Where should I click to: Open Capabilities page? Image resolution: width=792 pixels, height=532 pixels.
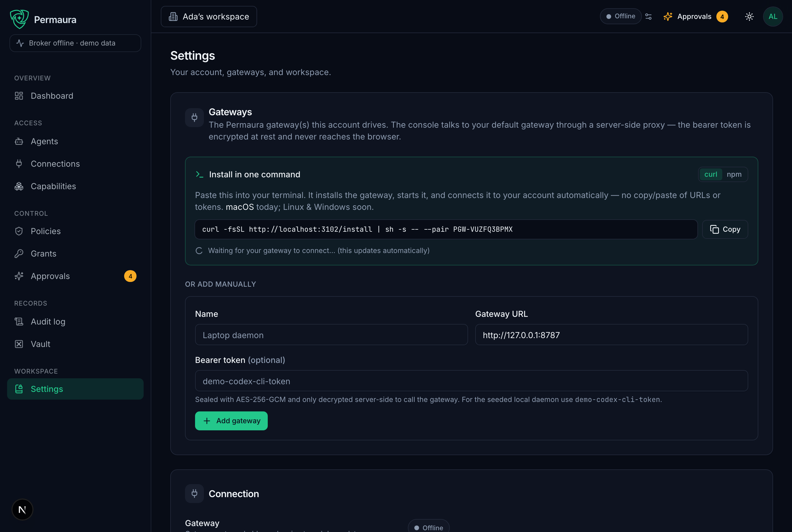coord(75,186)
